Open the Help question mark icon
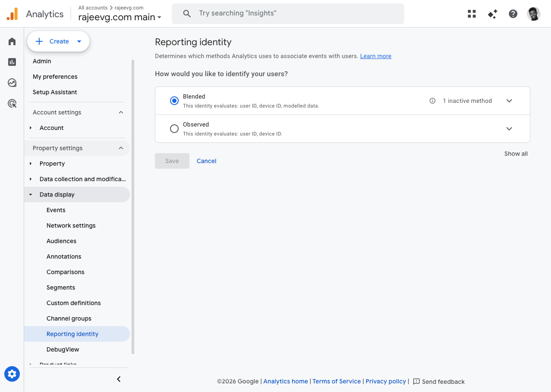This screenshot has height=392, width=551. click(513, 13)
